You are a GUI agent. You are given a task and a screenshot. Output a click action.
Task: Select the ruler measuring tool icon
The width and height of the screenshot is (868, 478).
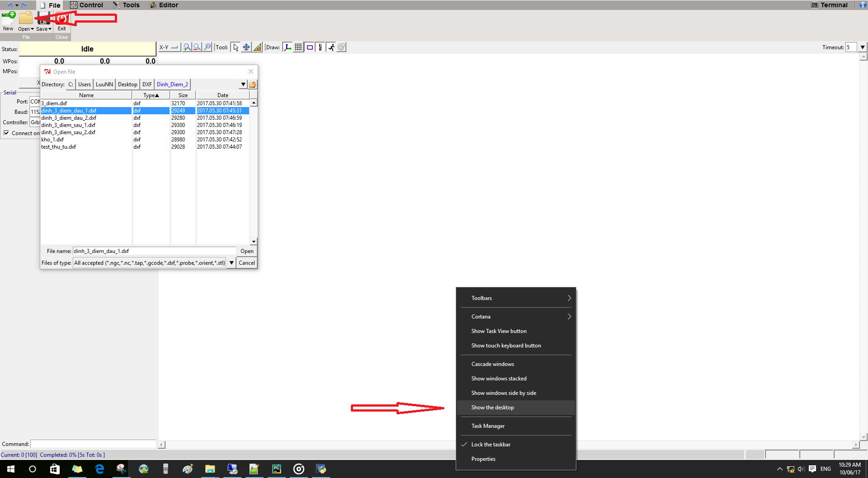click(x=257, y=47)
